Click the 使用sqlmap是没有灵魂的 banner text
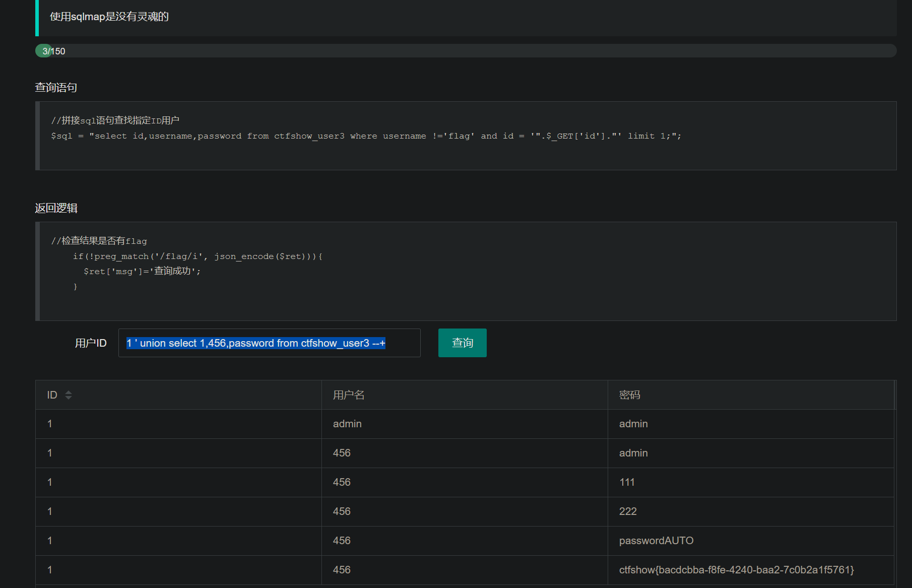The height and width of the screenshot is (588, 912). 109,17
